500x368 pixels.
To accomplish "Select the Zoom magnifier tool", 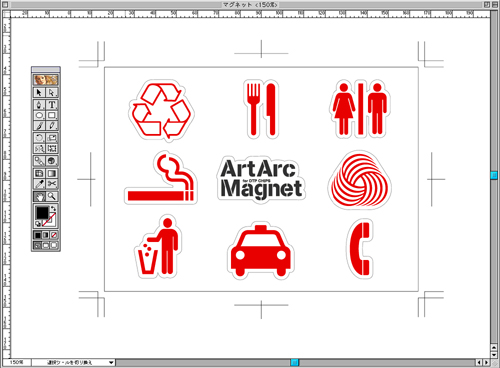I will click(x=52, y=196).
